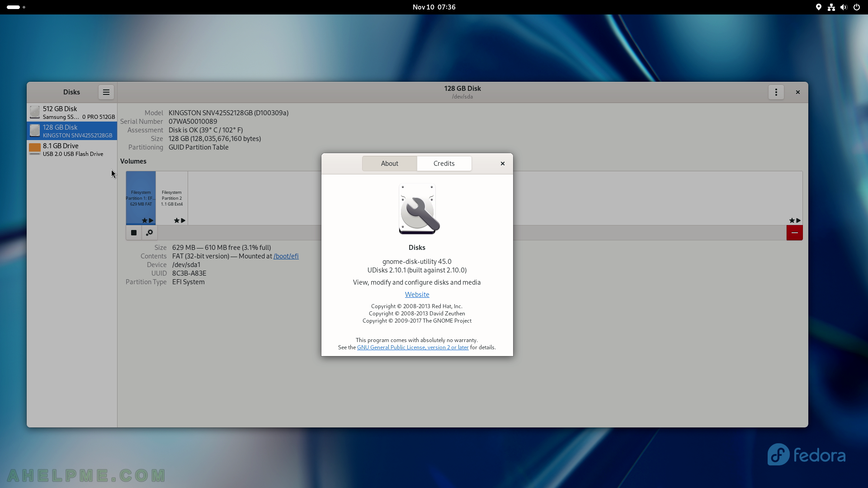Open the Disks hamburger application menu
Screen dimensions: 868x488
point(106,92)
